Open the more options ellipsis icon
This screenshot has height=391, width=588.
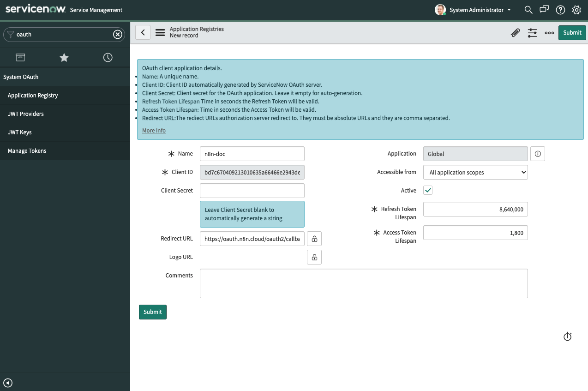(549, 33)
